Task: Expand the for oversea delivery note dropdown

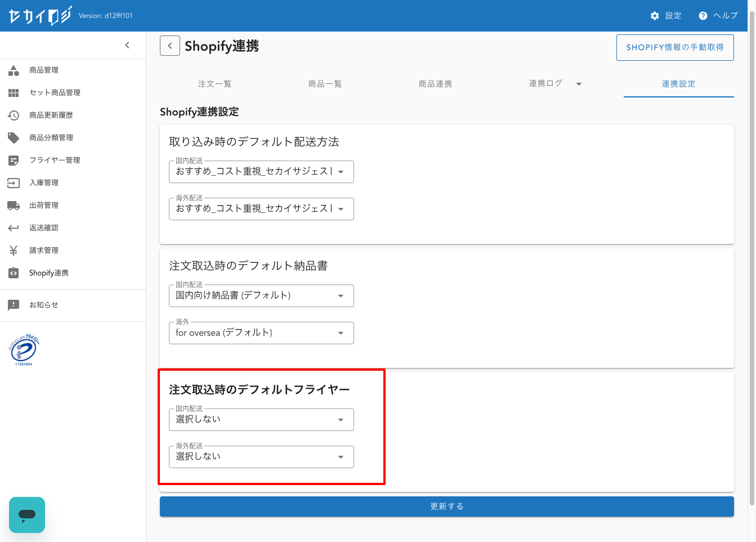Action: point(261,333)
